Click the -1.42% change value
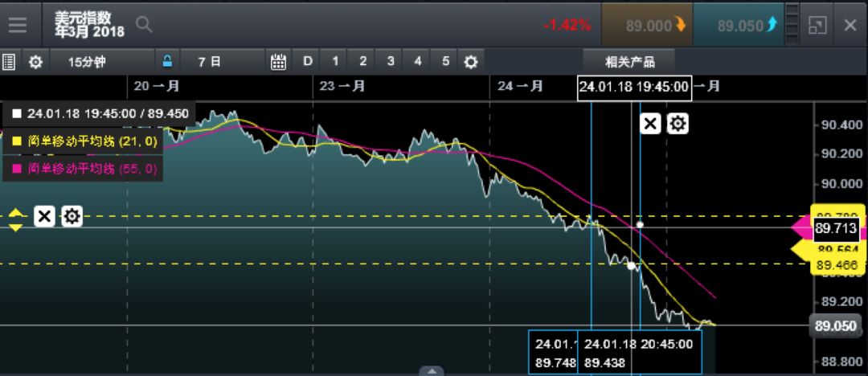Screen dimensions: 868x376 (x=567, y=26)
